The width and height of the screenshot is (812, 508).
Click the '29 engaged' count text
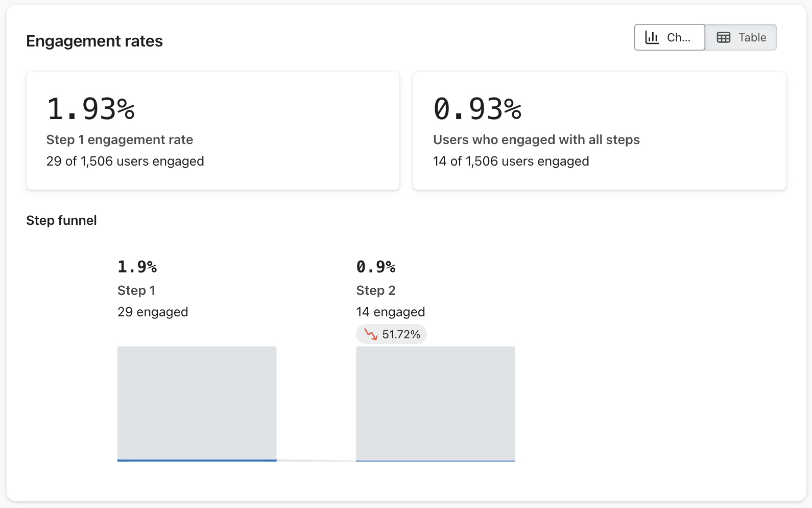click(153, 312)
